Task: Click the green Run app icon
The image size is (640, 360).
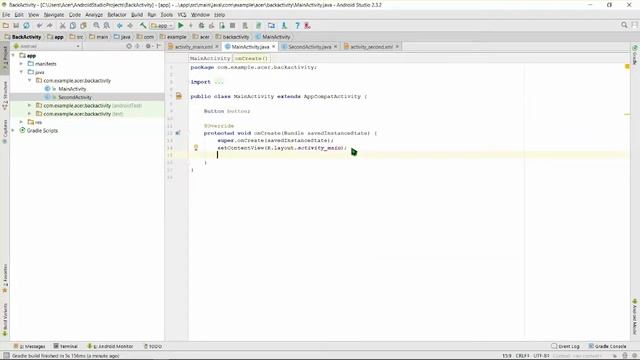Action: click(180, 26)
